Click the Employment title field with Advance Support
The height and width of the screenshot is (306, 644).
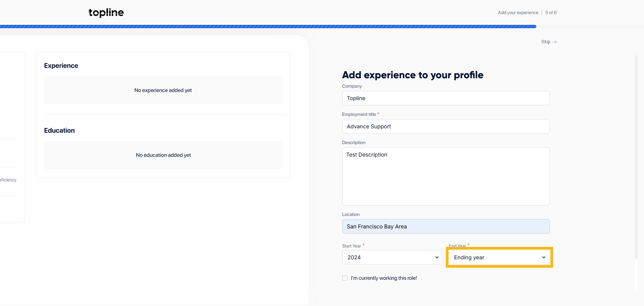(446, 126)
